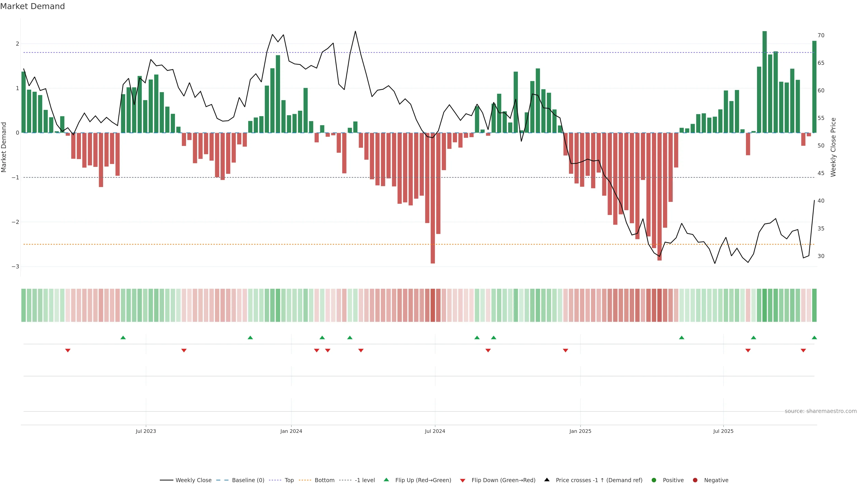Click the rightmost green flip-up triangle marker
Viewport: 868px width, 488px height.
(814, 338)
